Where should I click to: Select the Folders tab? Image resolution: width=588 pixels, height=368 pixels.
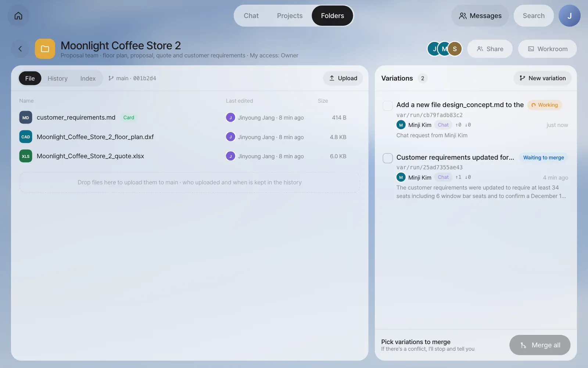tap(332, 16)
